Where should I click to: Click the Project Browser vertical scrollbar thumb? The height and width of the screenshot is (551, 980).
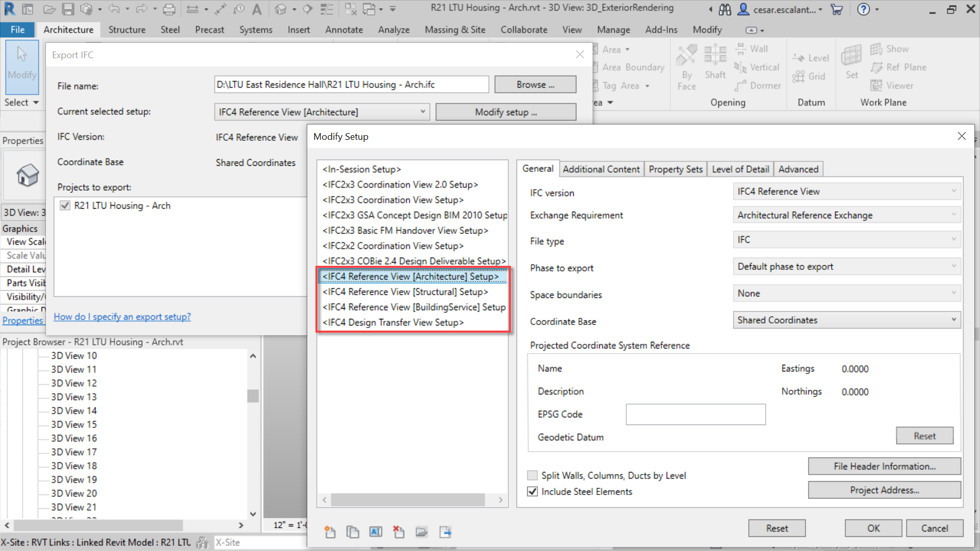[x=253, y=396]
